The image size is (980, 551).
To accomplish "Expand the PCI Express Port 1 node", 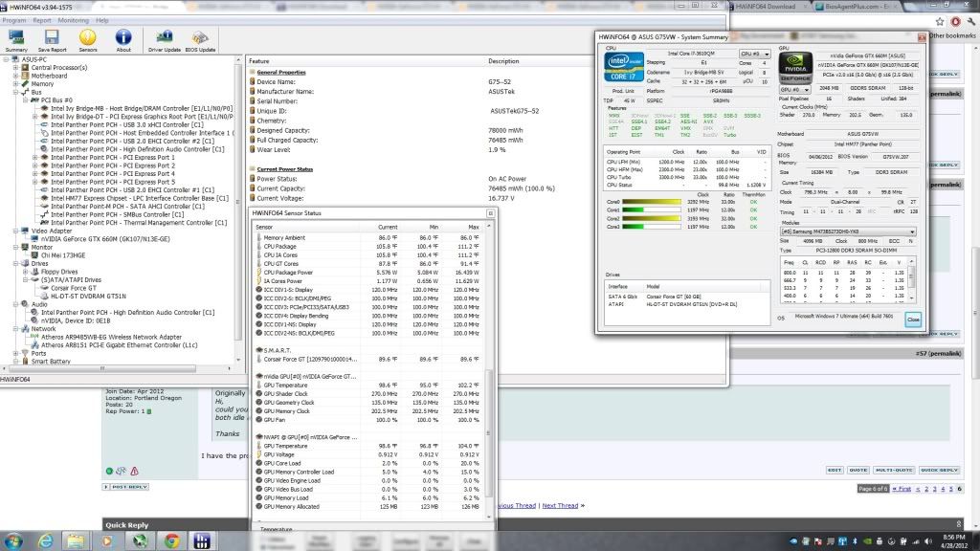I will tap(35, 158).
